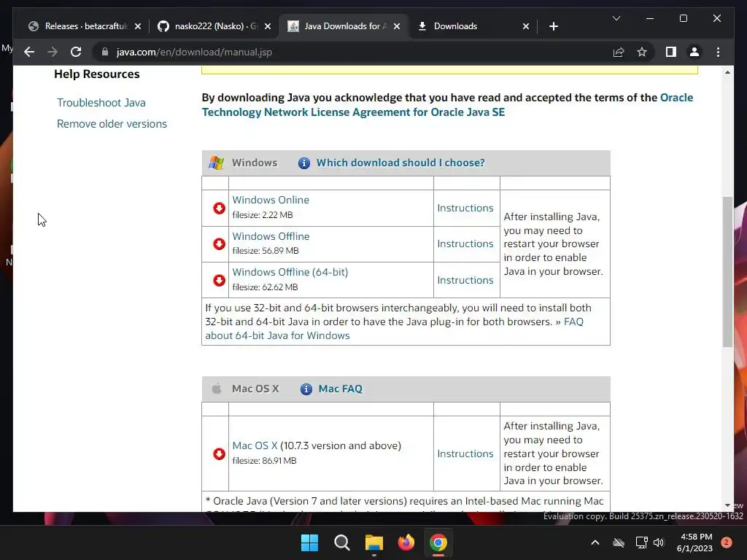
Task: Close the Java Downloads tab
Action: point(397,26)
